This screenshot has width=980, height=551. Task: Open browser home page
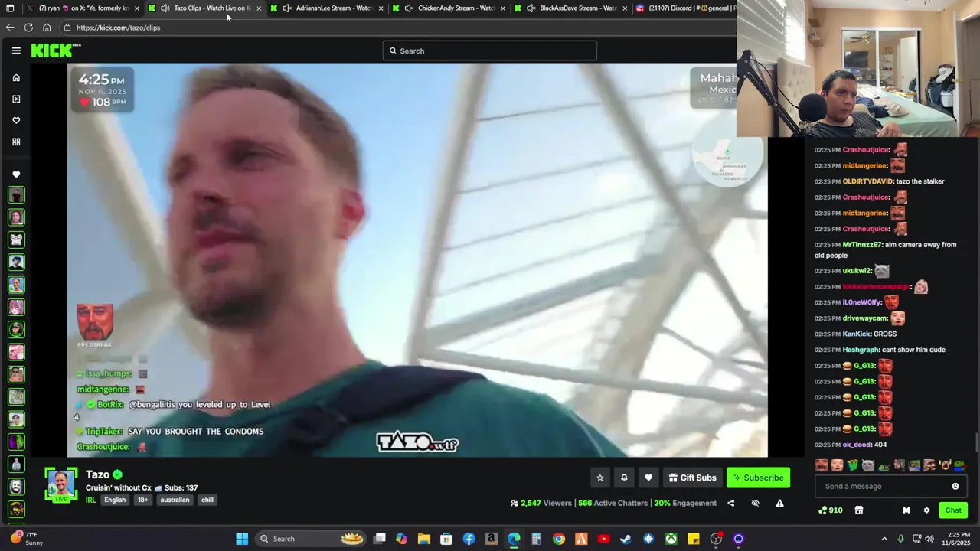pyautogui.click(x=47, y=28)
